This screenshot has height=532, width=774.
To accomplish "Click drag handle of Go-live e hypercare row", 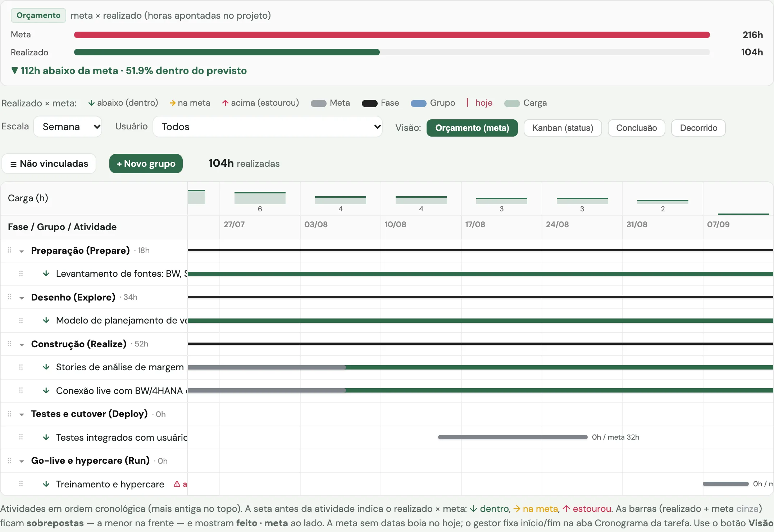I will (x=10, y=460).
